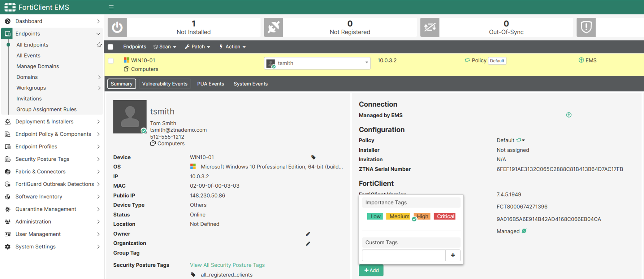Click the Not Registered plug icon
The image size is (644, 279).
(x=273, y=27)
